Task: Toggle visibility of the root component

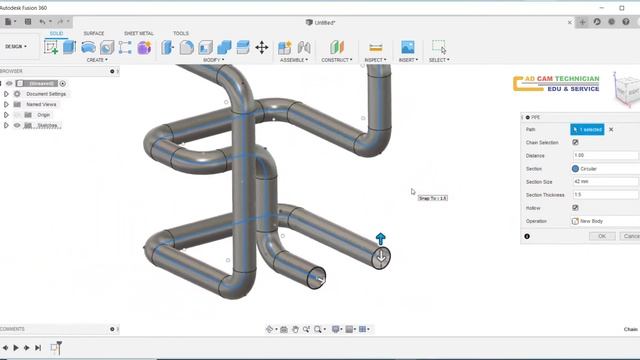Action: pyautogui.click(x=9, y=83)
